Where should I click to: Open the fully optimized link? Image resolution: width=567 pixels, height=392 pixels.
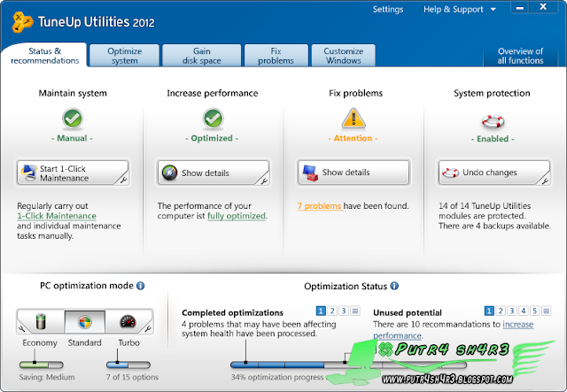coord(237,216)
